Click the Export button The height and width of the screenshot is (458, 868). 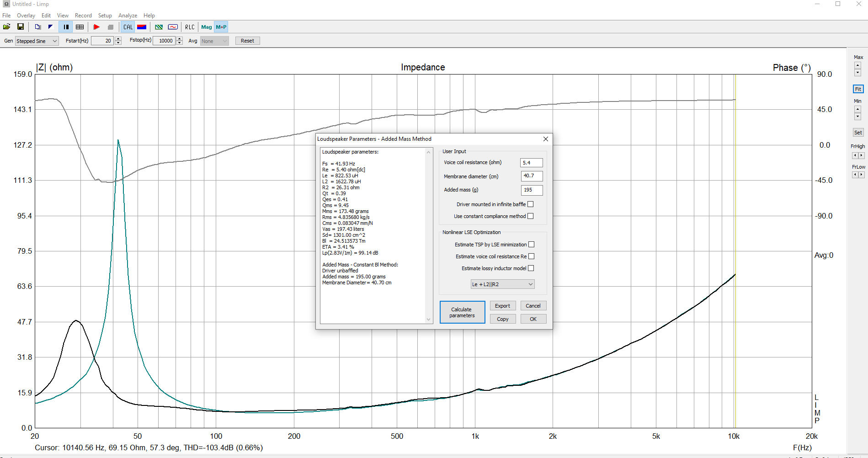(x=502, y=306)
